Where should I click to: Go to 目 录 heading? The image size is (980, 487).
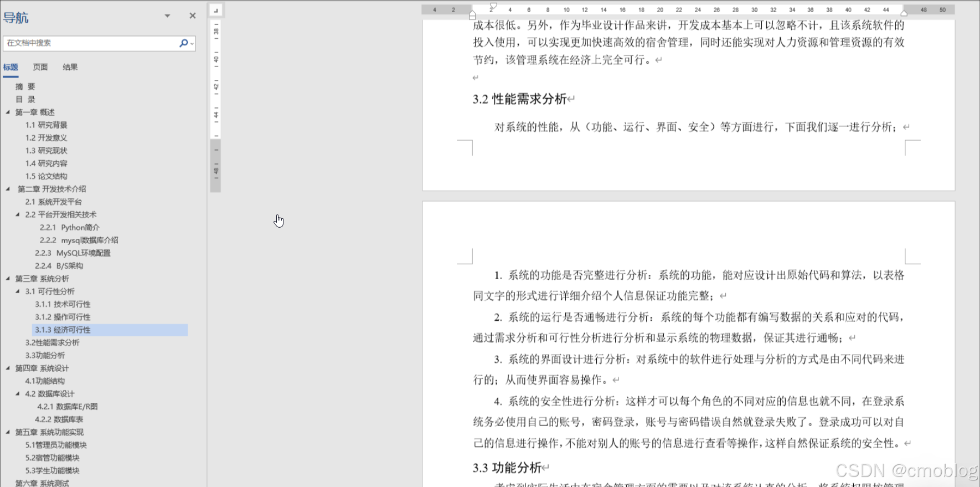pos(25,99)
